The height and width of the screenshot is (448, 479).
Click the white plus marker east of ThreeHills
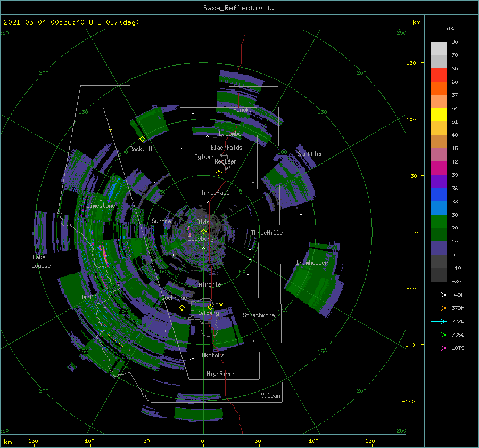coord(301,214)
